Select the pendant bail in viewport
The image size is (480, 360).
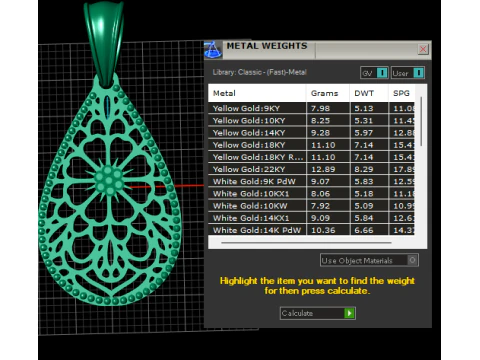(x=104, y=43)
